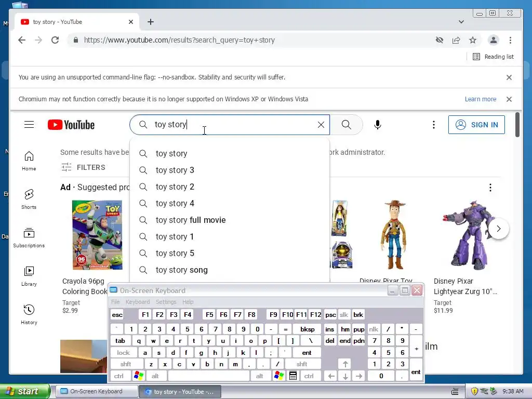This screenshot has width=532, height=399.
Task: Open History in the sidebar
Action: point(29,315)
